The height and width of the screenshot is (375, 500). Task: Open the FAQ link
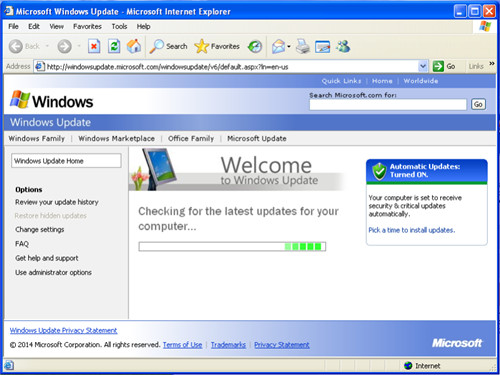pos(22,244)
